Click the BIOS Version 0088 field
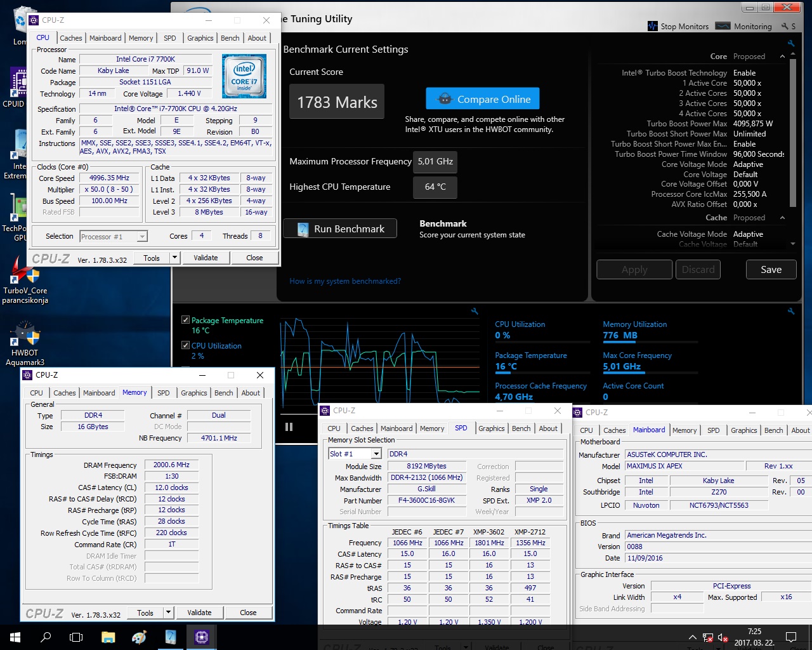 (x=718, y=547)
